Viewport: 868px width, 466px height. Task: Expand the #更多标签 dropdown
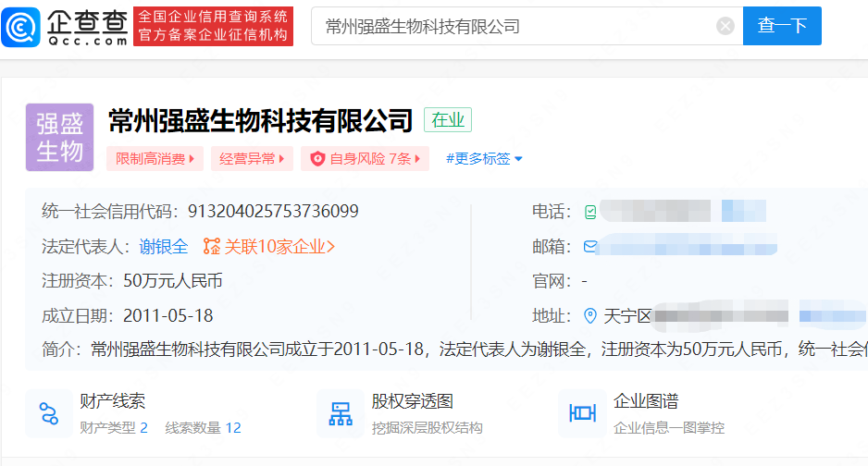point(484,159)
